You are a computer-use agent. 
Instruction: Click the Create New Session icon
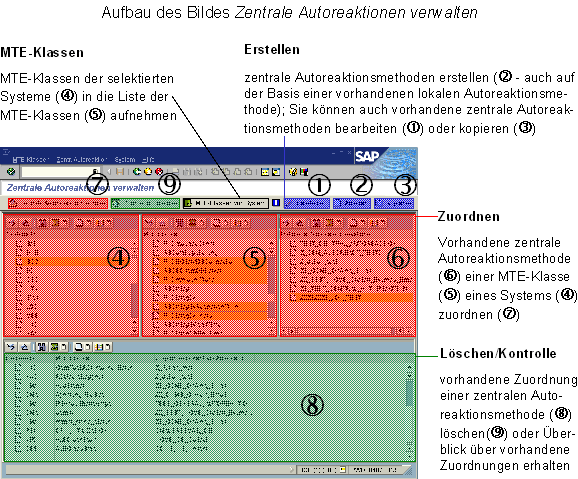pos(265,172)
